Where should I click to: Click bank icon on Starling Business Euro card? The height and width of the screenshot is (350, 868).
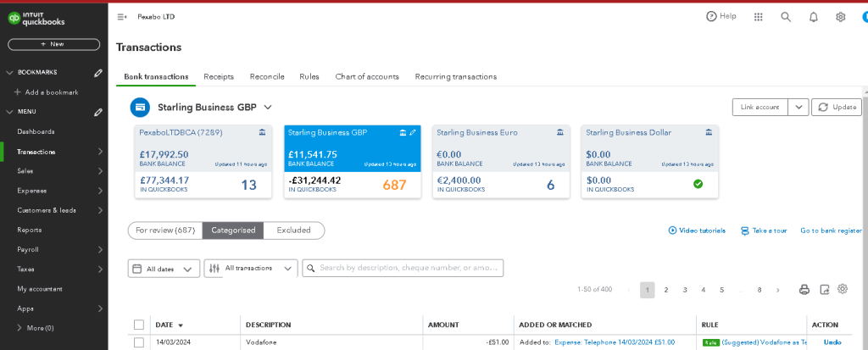560,132
